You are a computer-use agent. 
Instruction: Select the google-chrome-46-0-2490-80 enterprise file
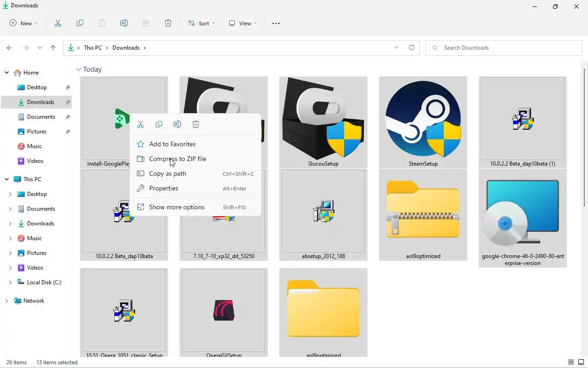click(x=523, y=218)
